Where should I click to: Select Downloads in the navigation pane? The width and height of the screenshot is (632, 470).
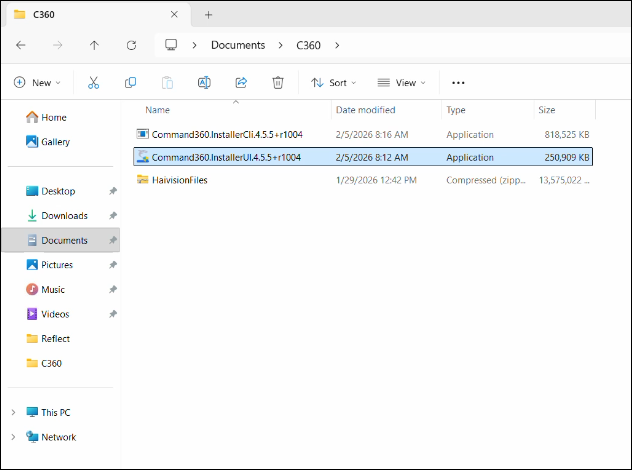coord(64,216)
